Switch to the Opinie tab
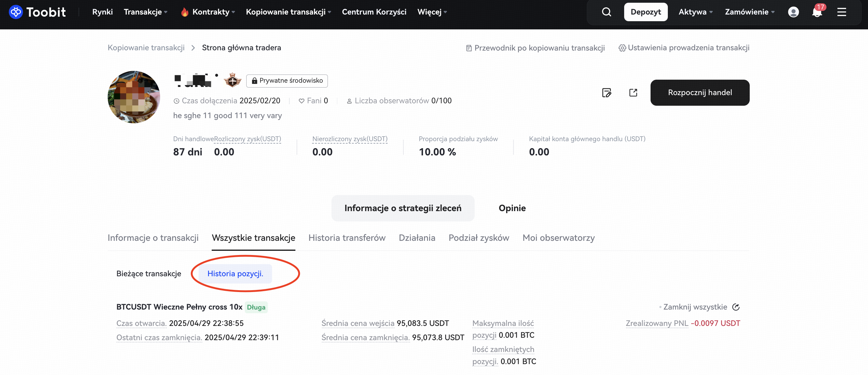Viewport: 868px width, 375px height. [x=512, y=208]
